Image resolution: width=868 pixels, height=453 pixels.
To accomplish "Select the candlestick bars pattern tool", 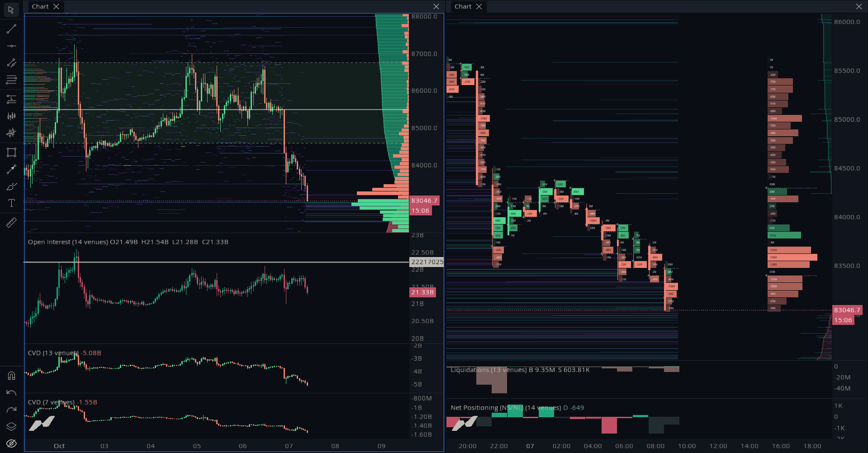I will pos(11,116).
